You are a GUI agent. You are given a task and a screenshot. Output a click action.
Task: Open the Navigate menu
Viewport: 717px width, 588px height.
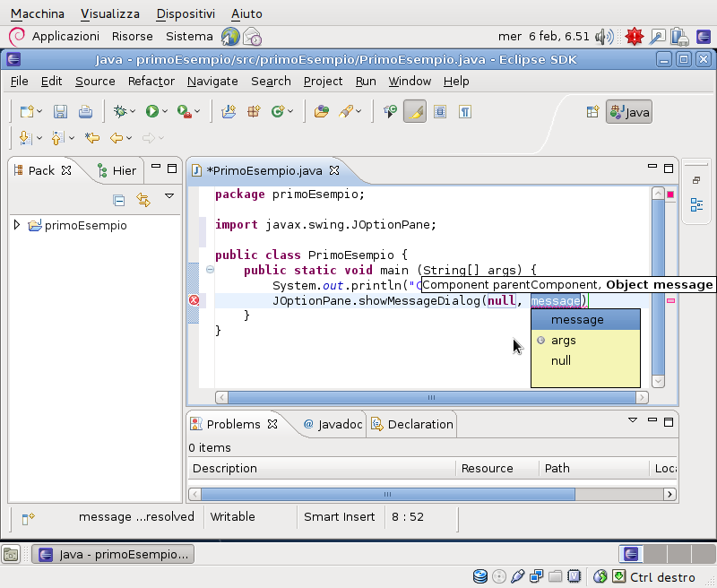(x=212, y=82)
